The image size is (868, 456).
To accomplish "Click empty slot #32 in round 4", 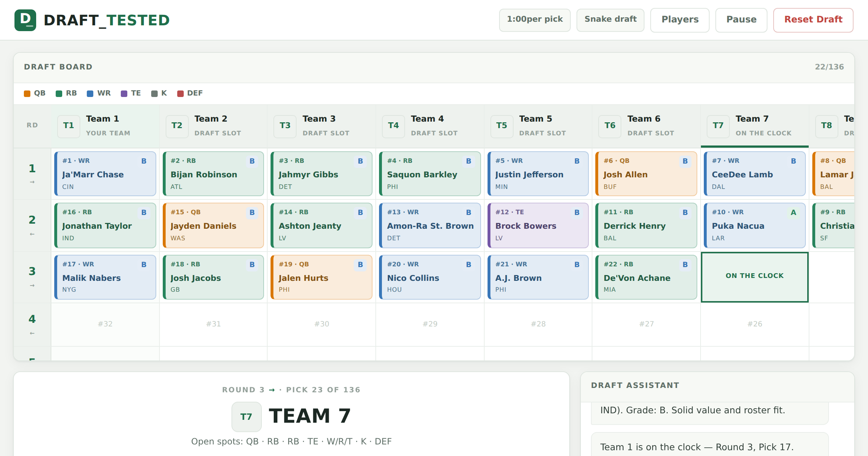I will click(x=105, y=324).
